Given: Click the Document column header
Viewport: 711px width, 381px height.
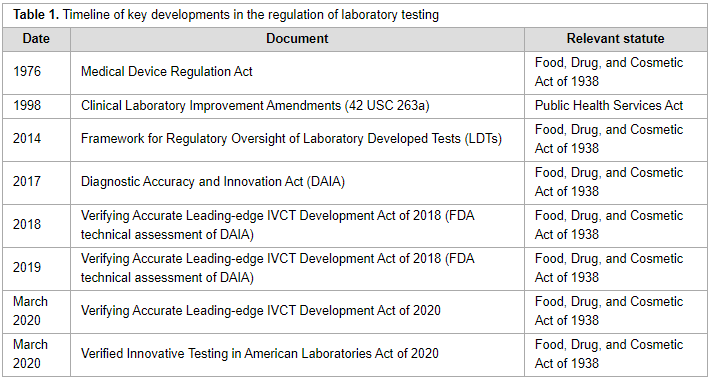Looking at the screenshot, I should (x=297, y=39).
